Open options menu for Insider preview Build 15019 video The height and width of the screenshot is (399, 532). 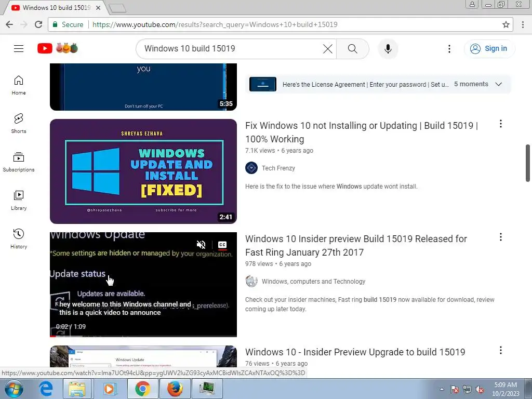click(x=500, y=237)
